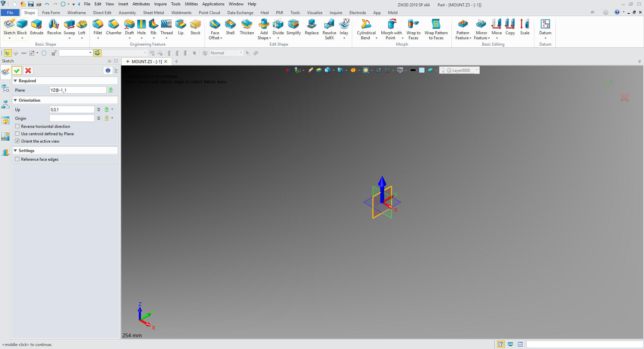Image resolution: width=644 pixels, height=349 pixels.
Task: Open the Shell tool
Action: (x=230, y=27)
